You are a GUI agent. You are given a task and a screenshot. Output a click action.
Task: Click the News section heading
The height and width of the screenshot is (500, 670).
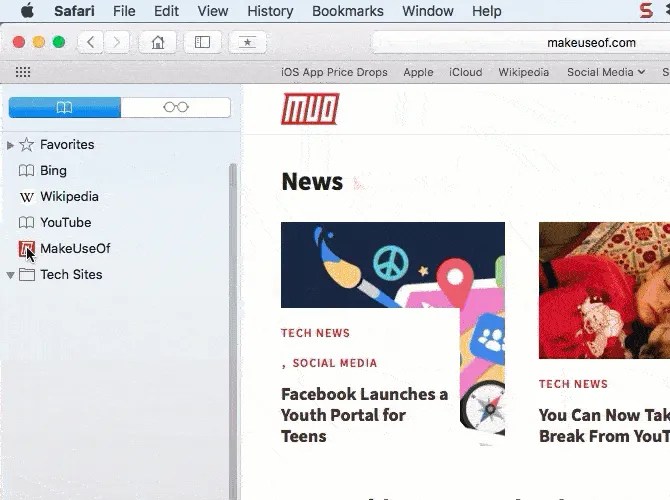point(312,182)
